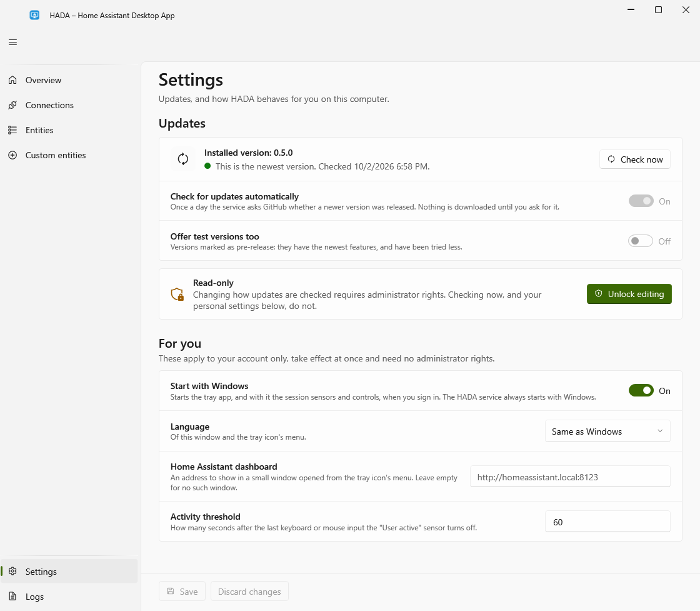700x611 pixels.
Task: Click the Updates section heading
Action: (x=182, y=123)
